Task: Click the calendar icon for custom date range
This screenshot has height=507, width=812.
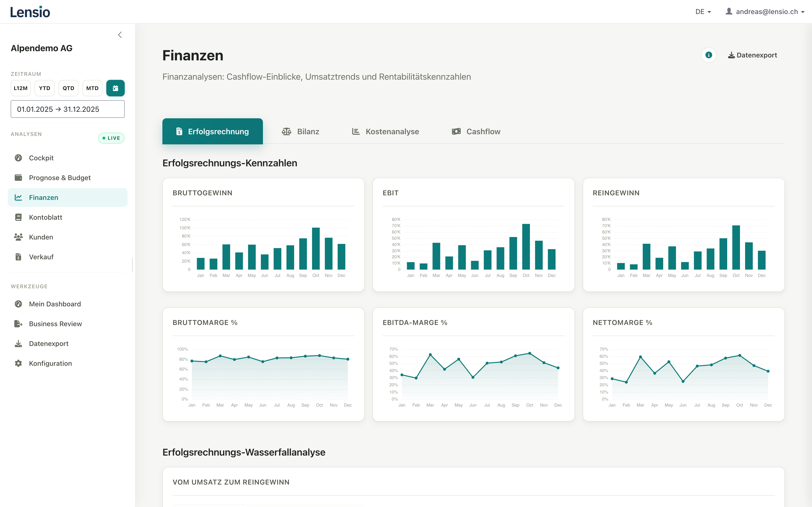Action: (x=116, y=88)
